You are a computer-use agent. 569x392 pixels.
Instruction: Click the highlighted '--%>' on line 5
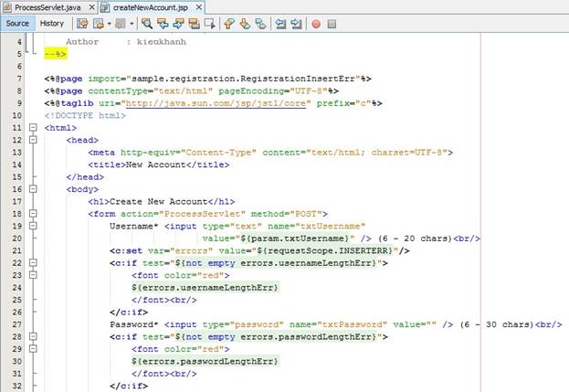[x=56, y=54]
